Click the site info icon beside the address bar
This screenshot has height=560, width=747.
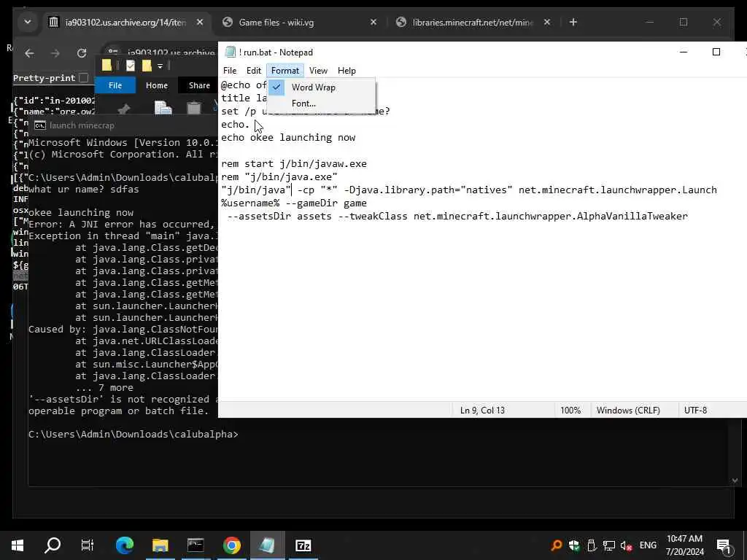[x=113, y=52]
